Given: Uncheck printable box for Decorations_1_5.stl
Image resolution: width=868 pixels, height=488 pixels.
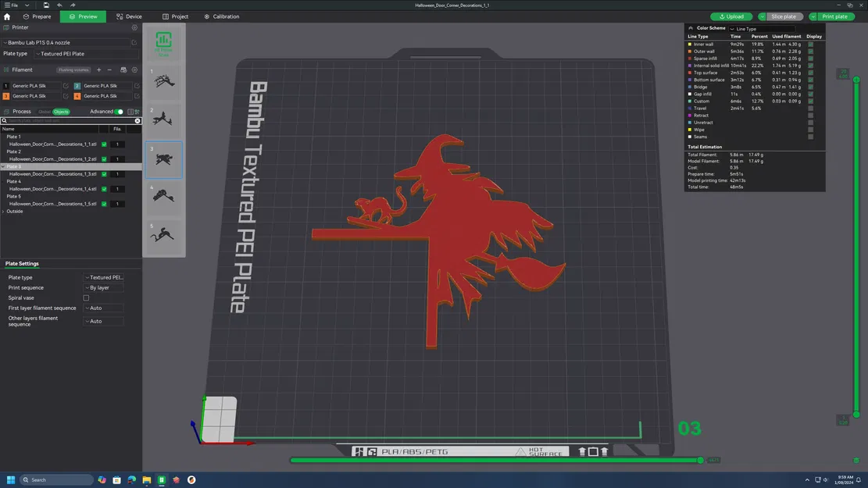Looking at the screenshot, I should [104, 204].
